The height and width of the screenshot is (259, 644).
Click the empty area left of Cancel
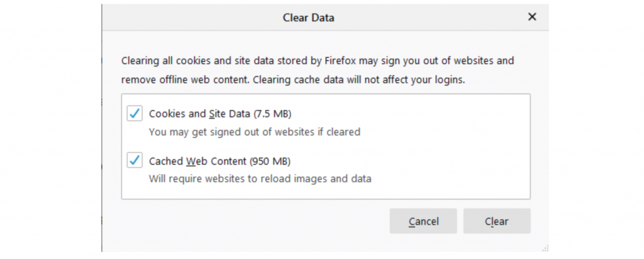[252, 221]
